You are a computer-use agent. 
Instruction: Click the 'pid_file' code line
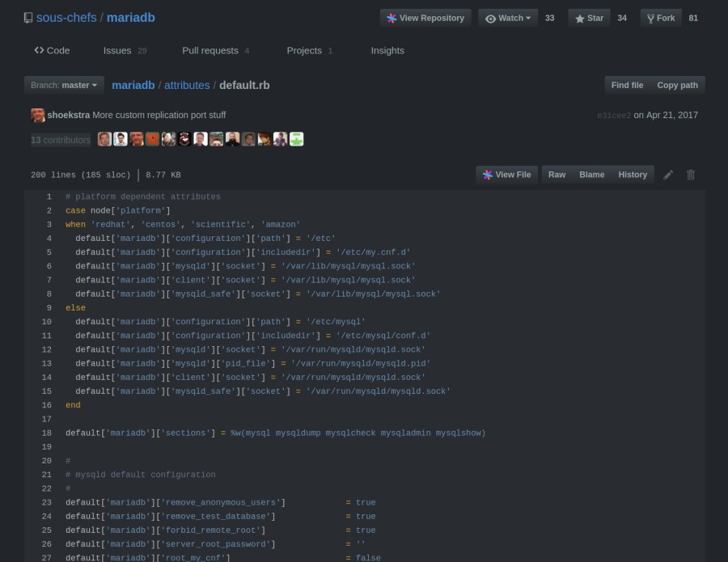click(x=253, y=363)
